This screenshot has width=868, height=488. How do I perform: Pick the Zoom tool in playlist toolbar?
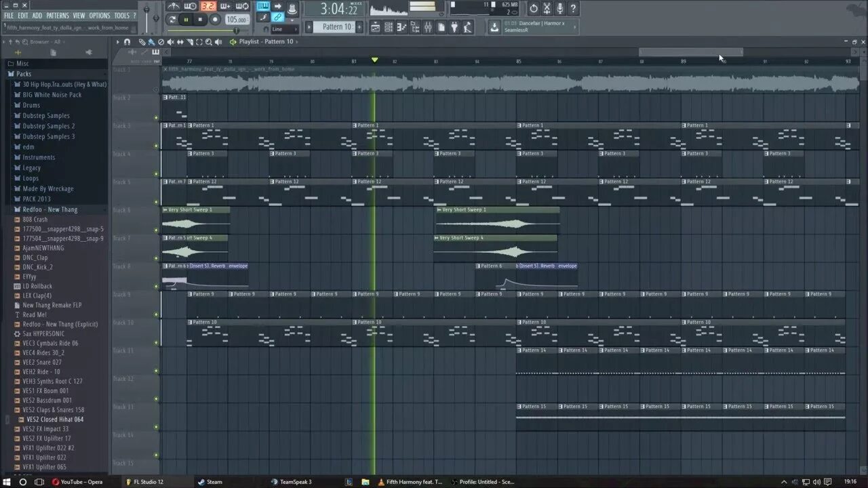point(208,42)
